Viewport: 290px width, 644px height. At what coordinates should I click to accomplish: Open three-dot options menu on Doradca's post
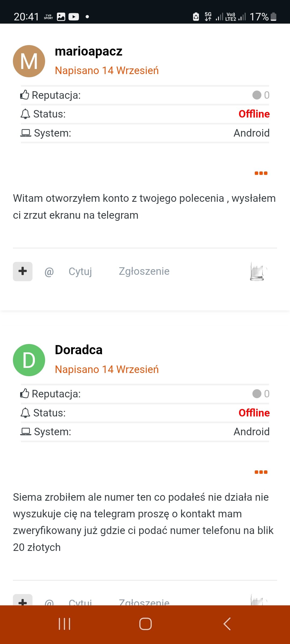coord(261,472)
